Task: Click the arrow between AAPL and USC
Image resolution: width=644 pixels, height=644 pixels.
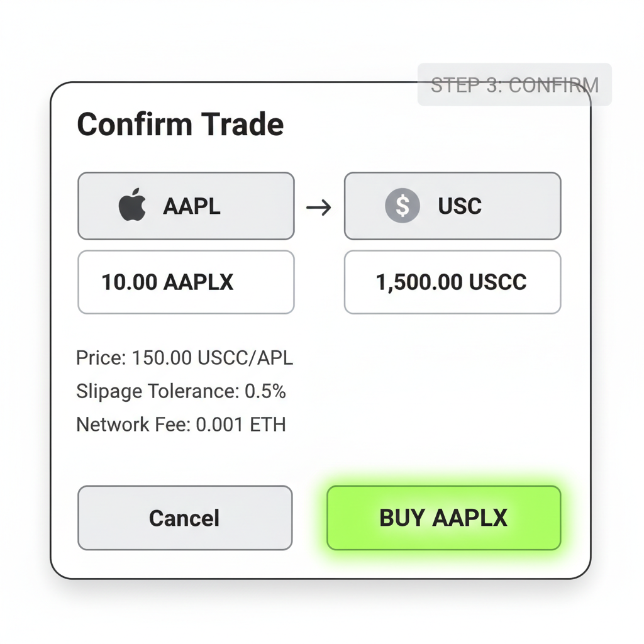Action: pos(319,206)
